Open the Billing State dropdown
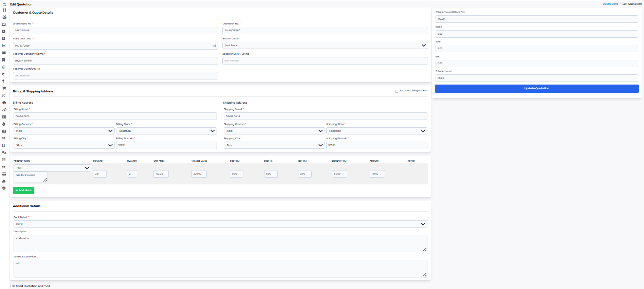This screenshot has width=644, height=289. coord(166,131)
